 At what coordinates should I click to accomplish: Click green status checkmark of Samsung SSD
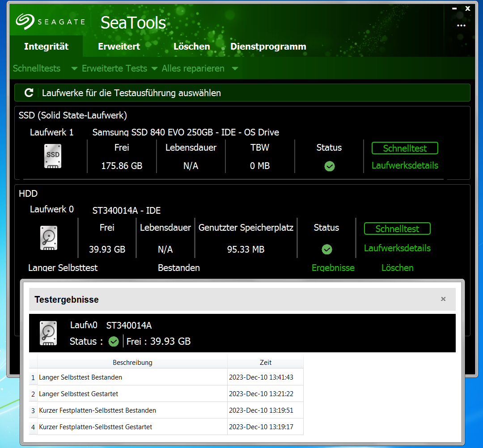pyautogui.click(x=329, y=166)
